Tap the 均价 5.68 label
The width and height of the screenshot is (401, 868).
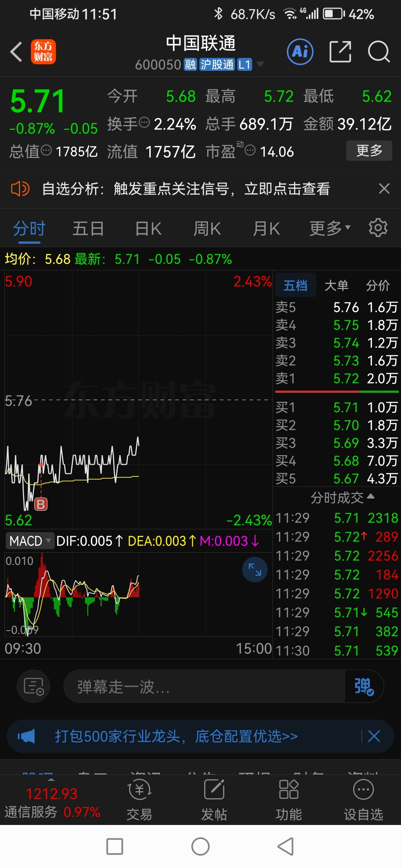(38, 259)
